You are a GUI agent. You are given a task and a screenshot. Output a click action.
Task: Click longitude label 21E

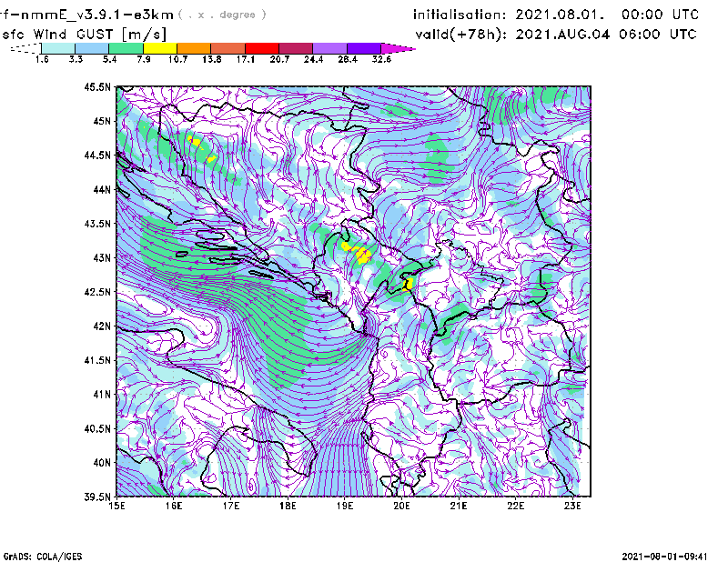coord(459,506)
